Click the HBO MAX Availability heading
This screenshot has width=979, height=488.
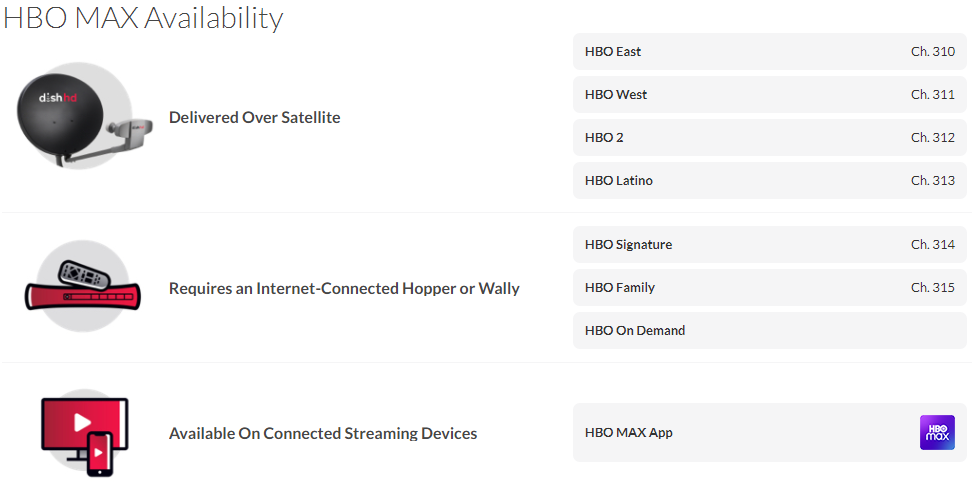pyautogui.click(x=143, y=18)
